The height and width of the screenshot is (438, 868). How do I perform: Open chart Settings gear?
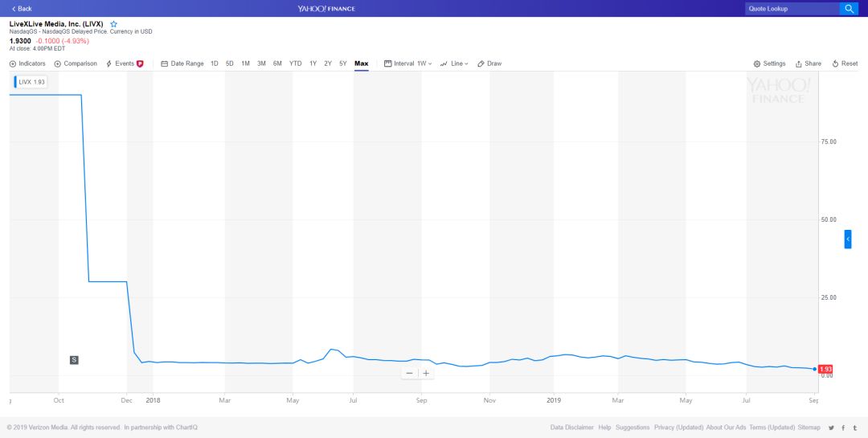point(769,63)
